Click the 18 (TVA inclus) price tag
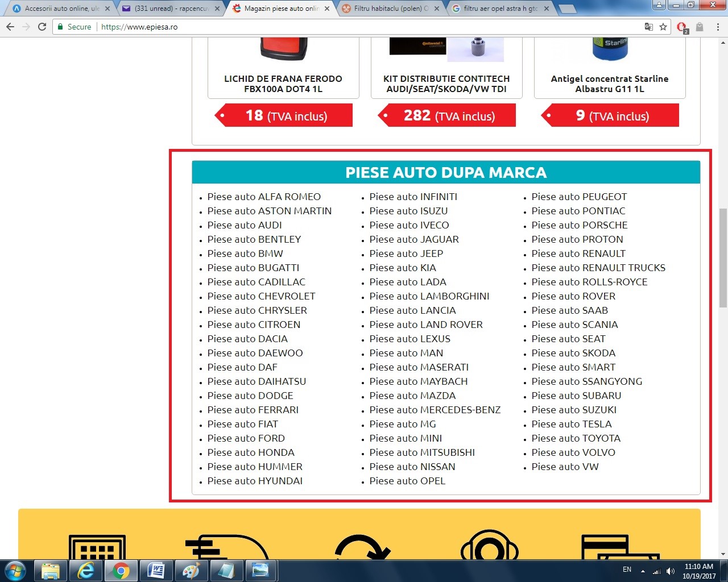 284,115
